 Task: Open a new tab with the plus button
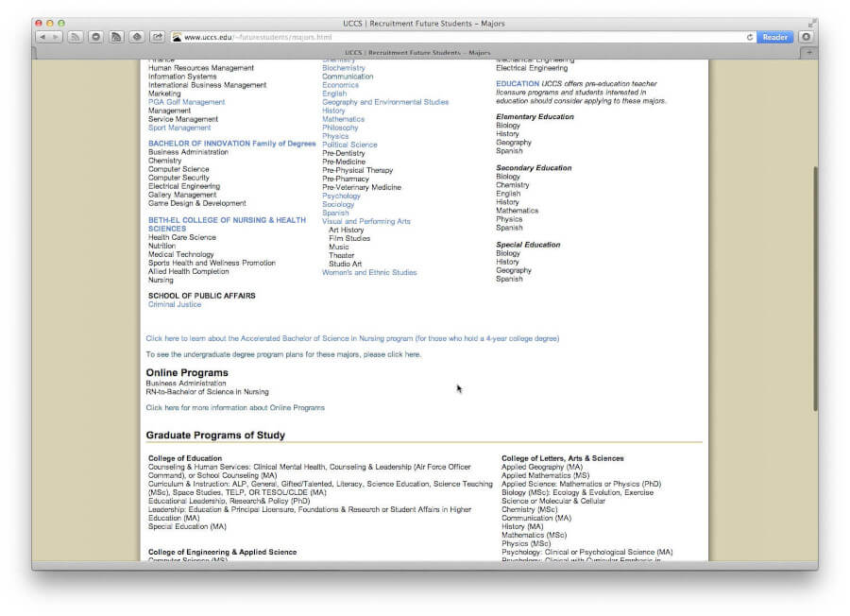[809, 53]
